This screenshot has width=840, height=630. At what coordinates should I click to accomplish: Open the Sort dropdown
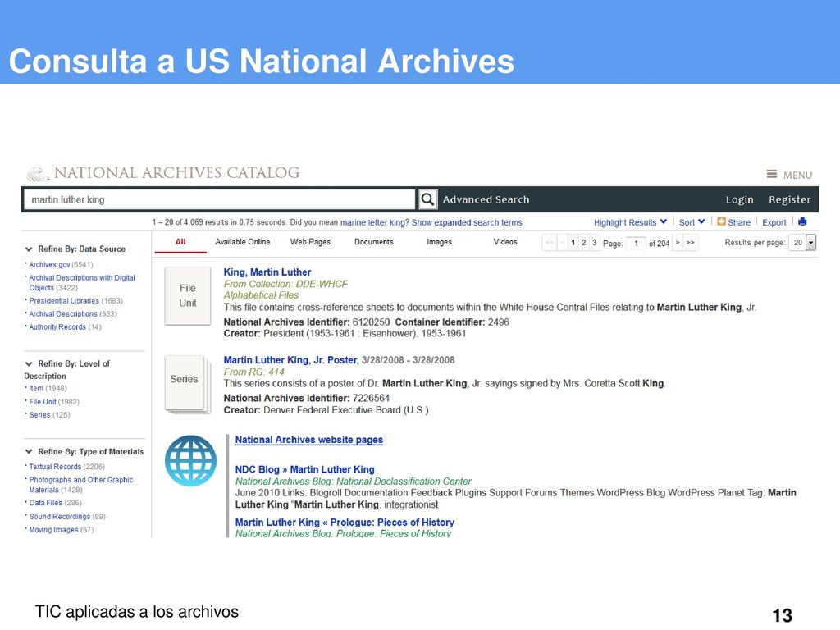(x=692, y=222)
